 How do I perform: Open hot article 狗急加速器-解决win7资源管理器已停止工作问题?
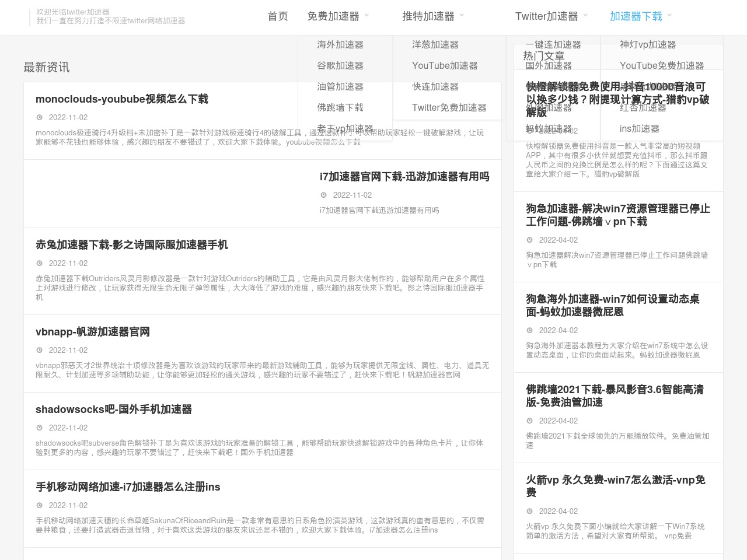[x=618, y=215]
